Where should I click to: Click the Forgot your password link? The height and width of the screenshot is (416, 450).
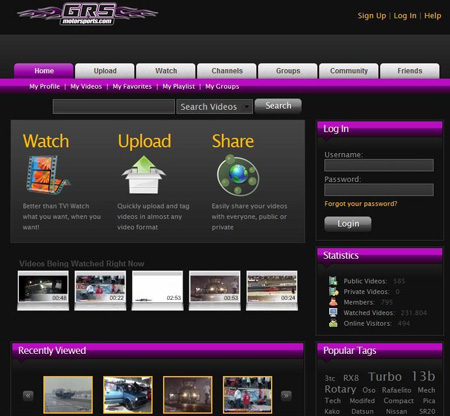[x=361, y=204]
